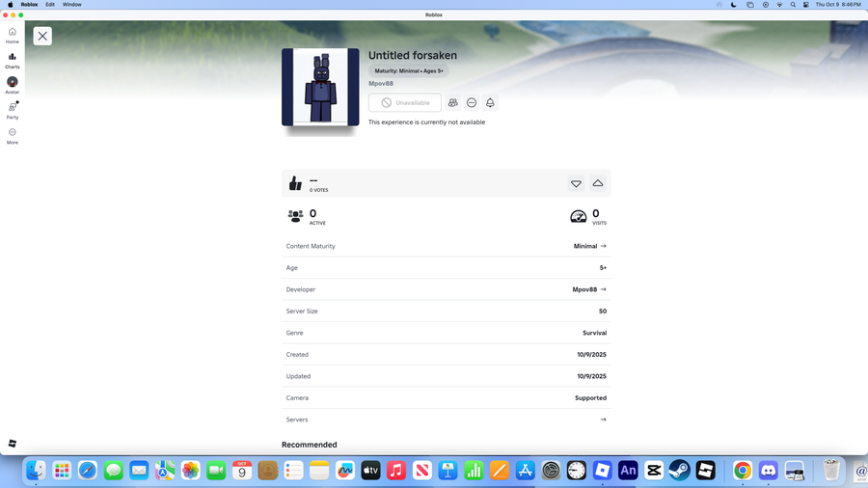Open Music app from the dock
868x488 pixels.
pyautogui.click(x=396, y=471)
